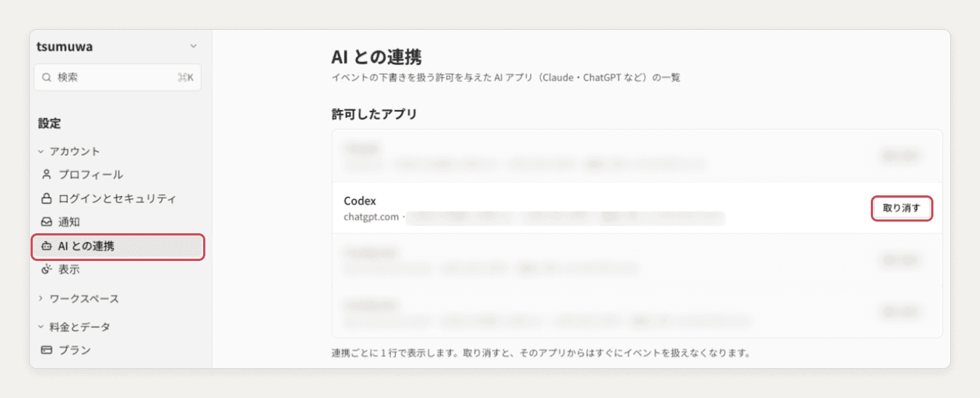Open the tsumuwa workspace switcher chevron
980x398 pixels.
coord(193,47)
